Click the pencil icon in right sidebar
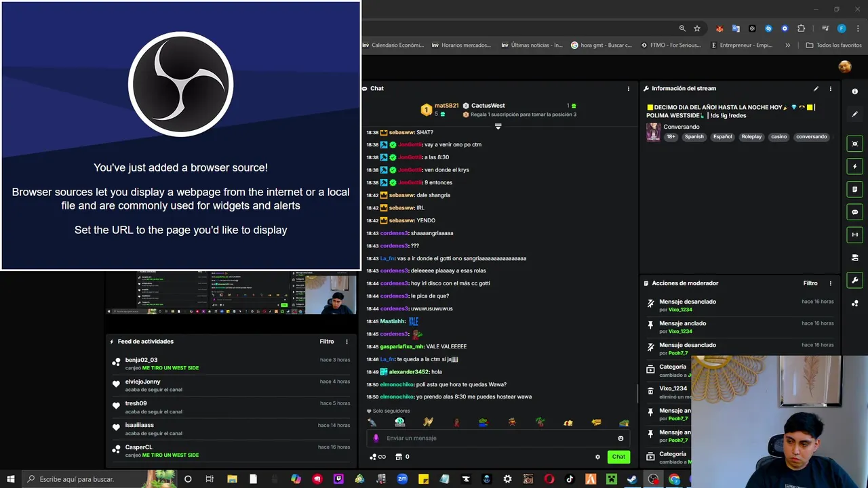Screen dimensions: 868x488 coord(854,114)
